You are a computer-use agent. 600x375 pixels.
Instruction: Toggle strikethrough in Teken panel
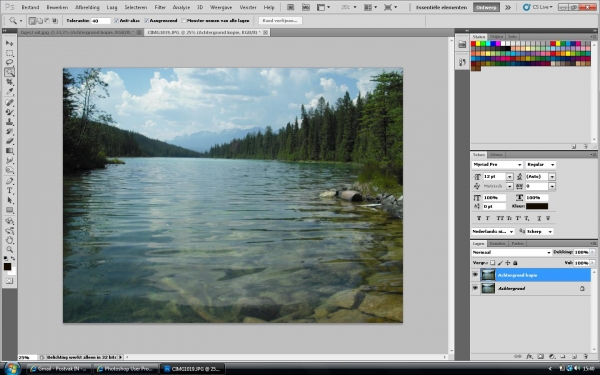click(x=548, y=218)
